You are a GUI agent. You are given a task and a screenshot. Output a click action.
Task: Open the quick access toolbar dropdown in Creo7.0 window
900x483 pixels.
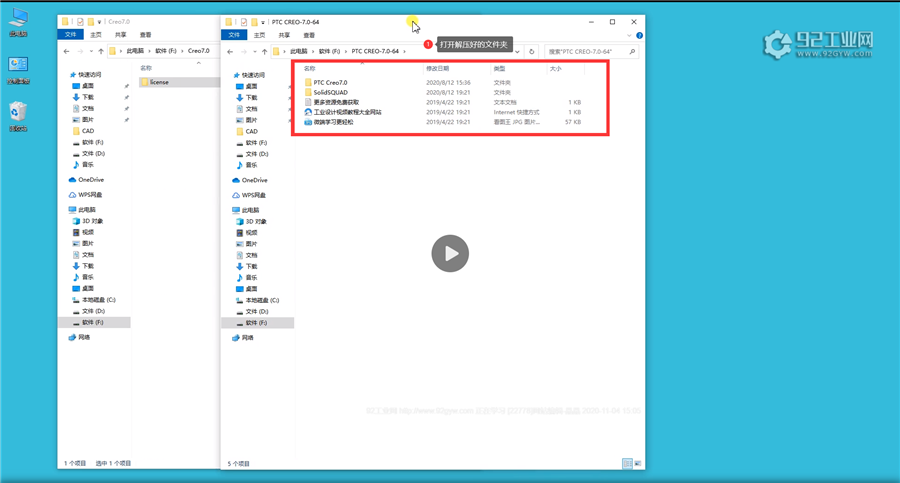pos(99,22)
